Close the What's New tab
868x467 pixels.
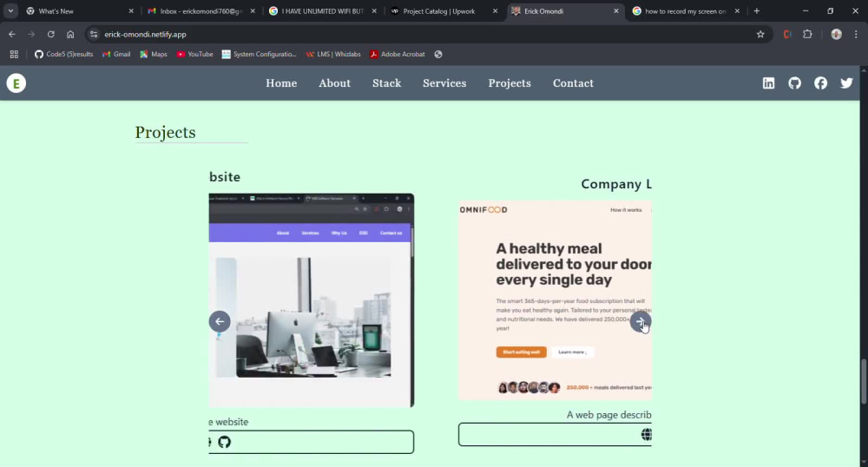(x=131, y=11)
